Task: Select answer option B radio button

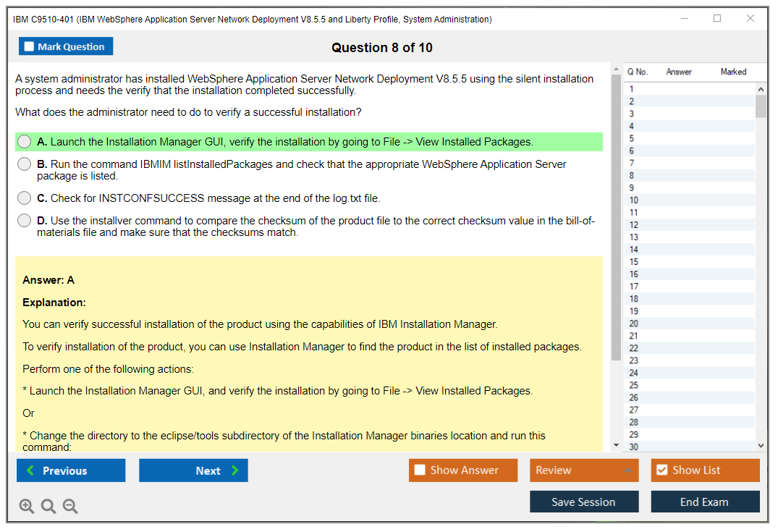Action: [25, 164]
